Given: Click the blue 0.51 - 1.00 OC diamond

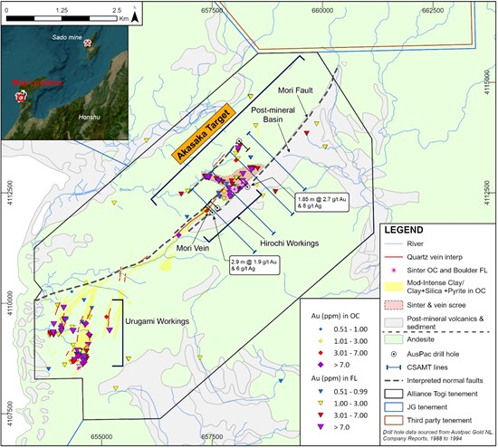Looking at the screenshot, I should (321, 329).
